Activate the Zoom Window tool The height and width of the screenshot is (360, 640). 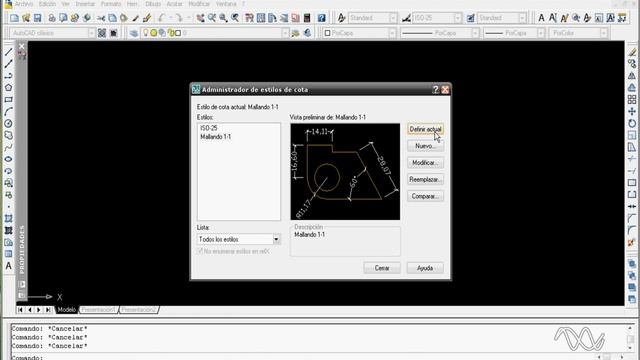point(223,18)
